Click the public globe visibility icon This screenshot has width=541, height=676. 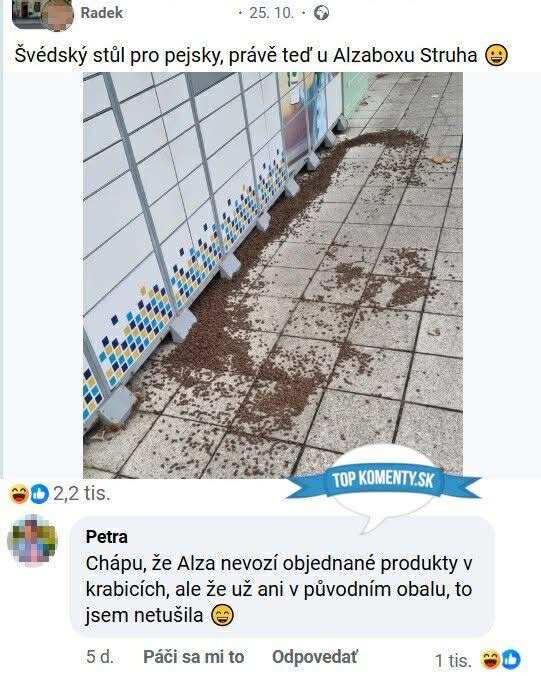pos(321,13)
